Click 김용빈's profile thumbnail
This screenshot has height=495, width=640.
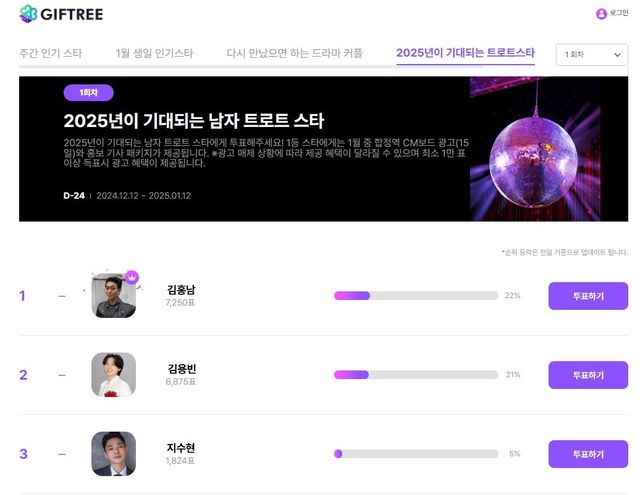tap(113, 375)
